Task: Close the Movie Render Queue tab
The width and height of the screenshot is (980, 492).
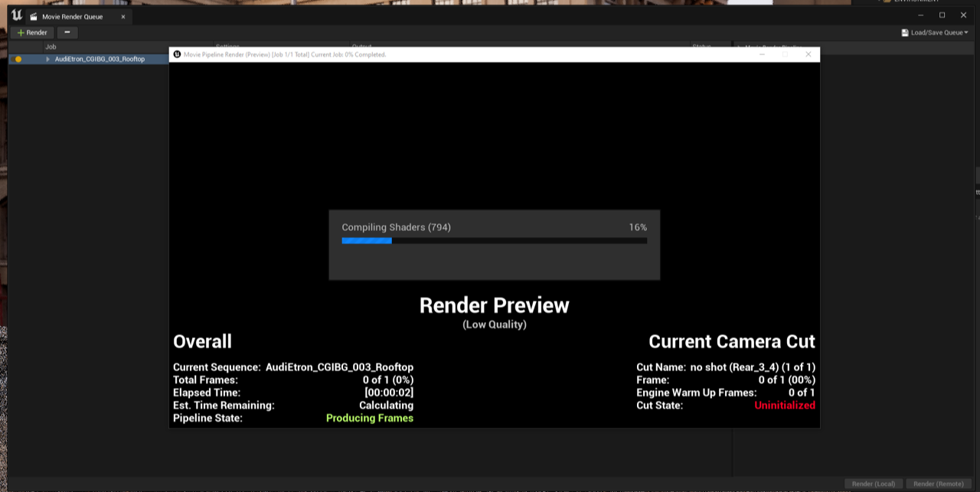Action: (122, 17)
